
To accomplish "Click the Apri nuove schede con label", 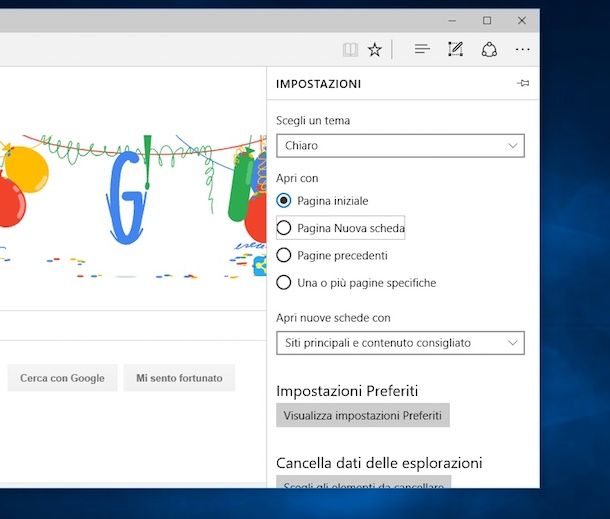I will pyautogui.click(x=333, y=318).
